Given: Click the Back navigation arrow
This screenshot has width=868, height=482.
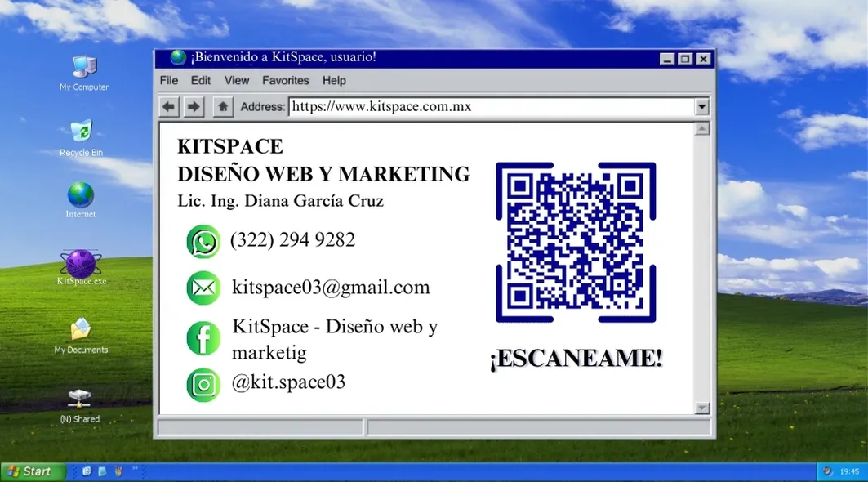Looking at the screenshot, I should point(168,106).
